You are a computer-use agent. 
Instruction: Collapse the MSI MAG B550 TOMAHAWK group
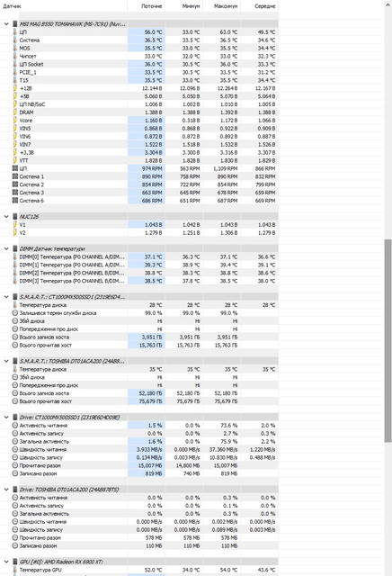pos(6,24)
